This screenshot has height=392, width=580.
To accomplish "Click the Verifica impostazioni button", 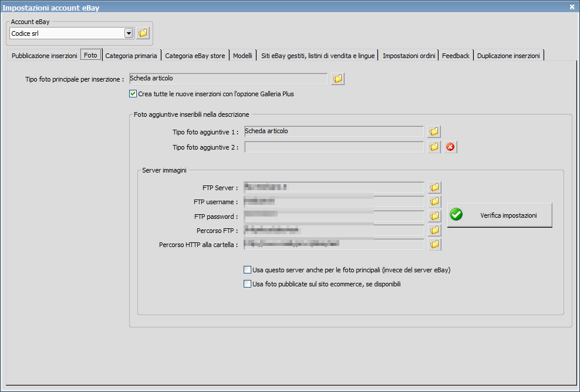I will coord(500,215).
